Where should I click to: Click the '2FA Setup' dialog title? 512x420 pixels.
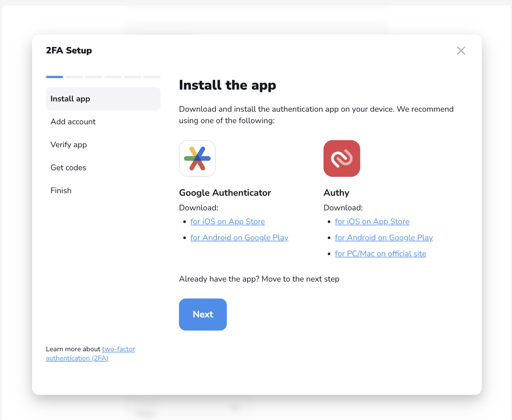pos(69,50)
